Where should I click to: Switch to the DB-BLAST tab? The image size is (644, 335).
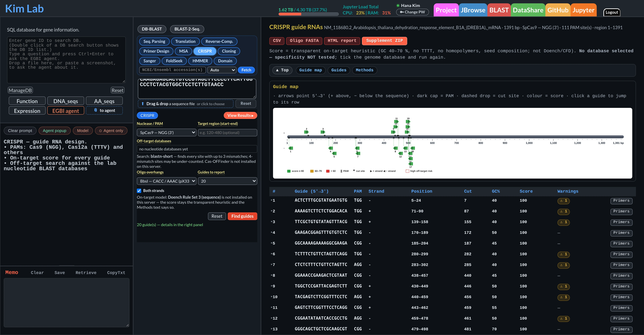click(152, 29)
